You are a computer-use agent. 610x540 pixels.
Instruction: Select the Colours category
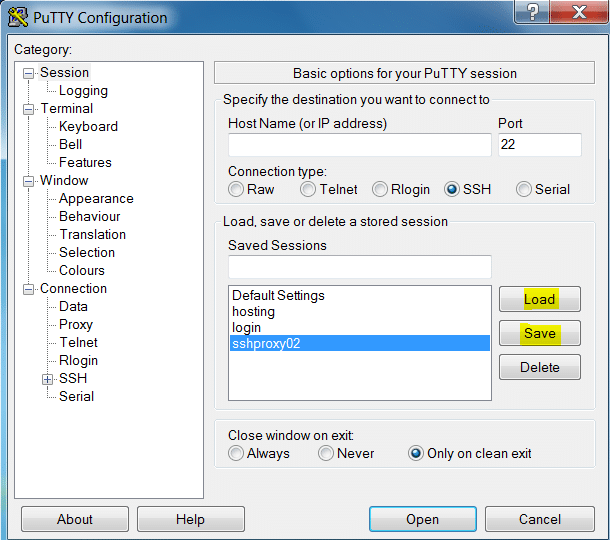click(x=82, y=270)
